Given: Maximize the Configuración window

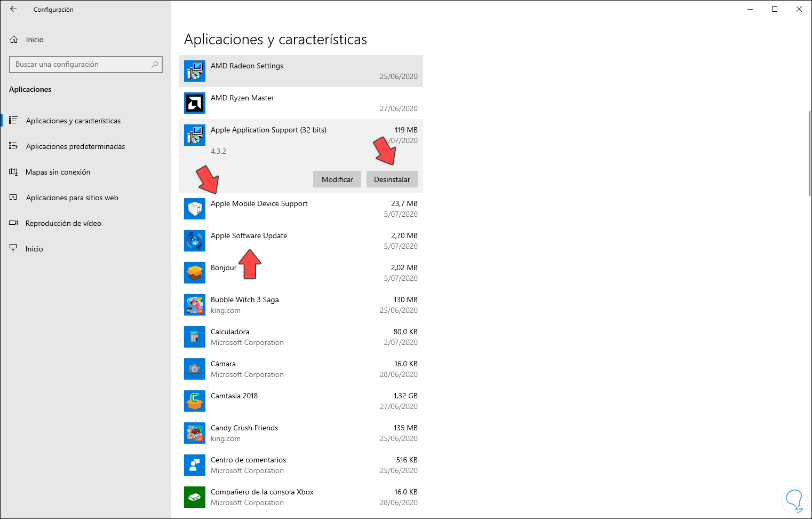Looking at the screenshot, I should click(775, 9).
